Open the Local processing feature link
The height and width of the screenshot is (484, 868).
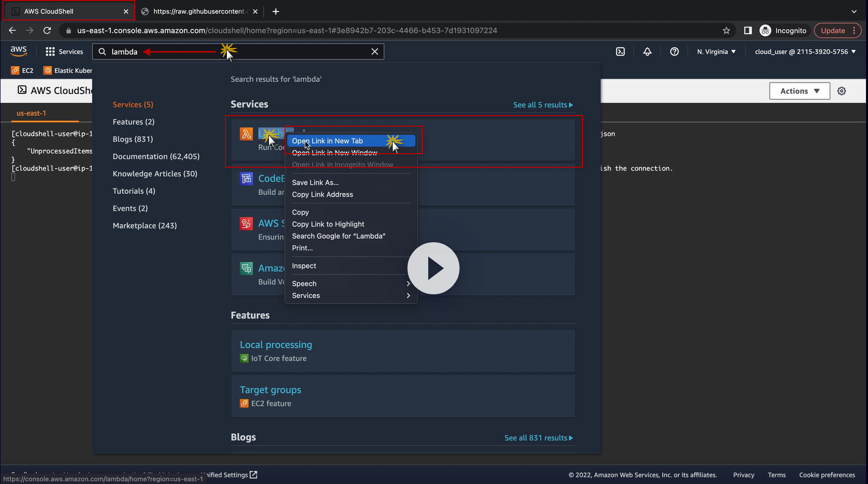(x=275, y=344)
